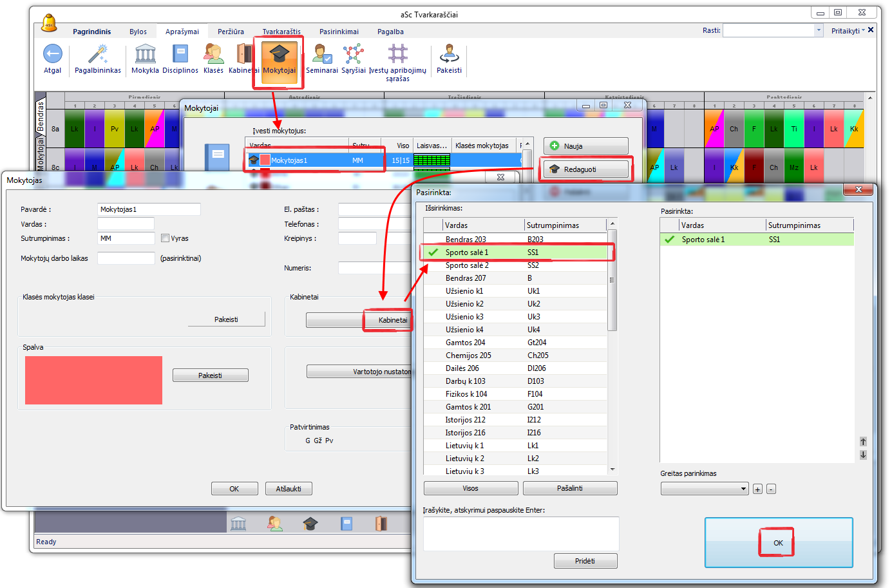The image size is (892, 588).
Task: Uncheck Sporto salė 1 in selection list
Action: (x=433, y=252)
